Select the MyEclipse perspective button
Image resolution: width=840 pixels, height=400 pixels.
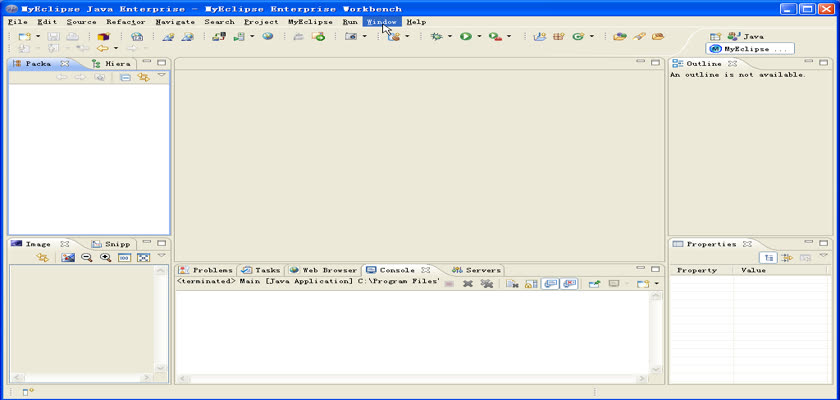click(x=749, y=49)
